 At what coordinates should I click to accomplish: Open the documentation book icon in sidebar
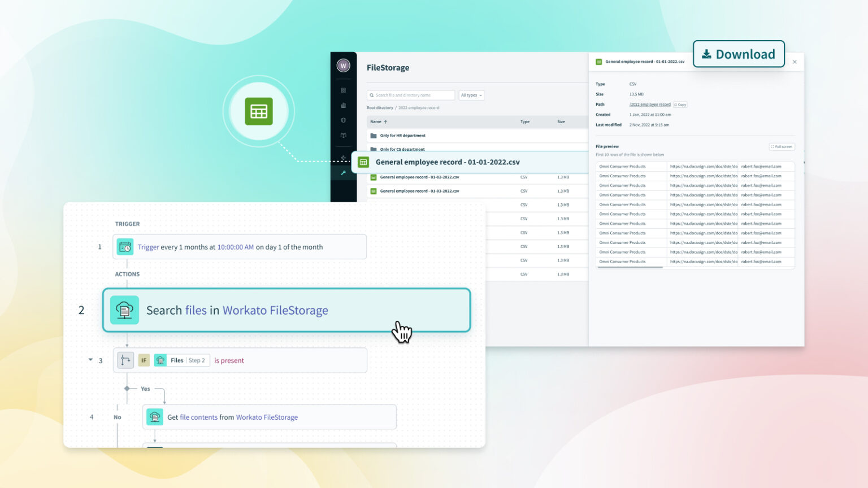343,136
